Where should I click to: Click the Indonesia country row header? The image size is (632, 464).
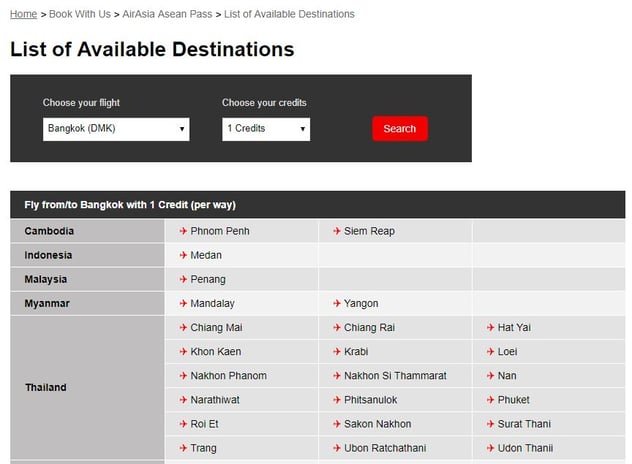pyautogui.click(x=87, y=255)
